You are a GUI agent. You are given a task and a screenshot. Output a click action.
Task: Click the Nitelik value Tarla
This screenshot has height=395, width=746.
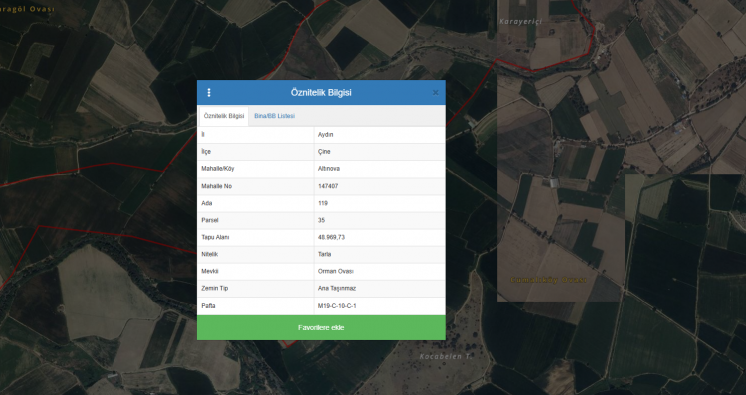[x=324, y=254]
